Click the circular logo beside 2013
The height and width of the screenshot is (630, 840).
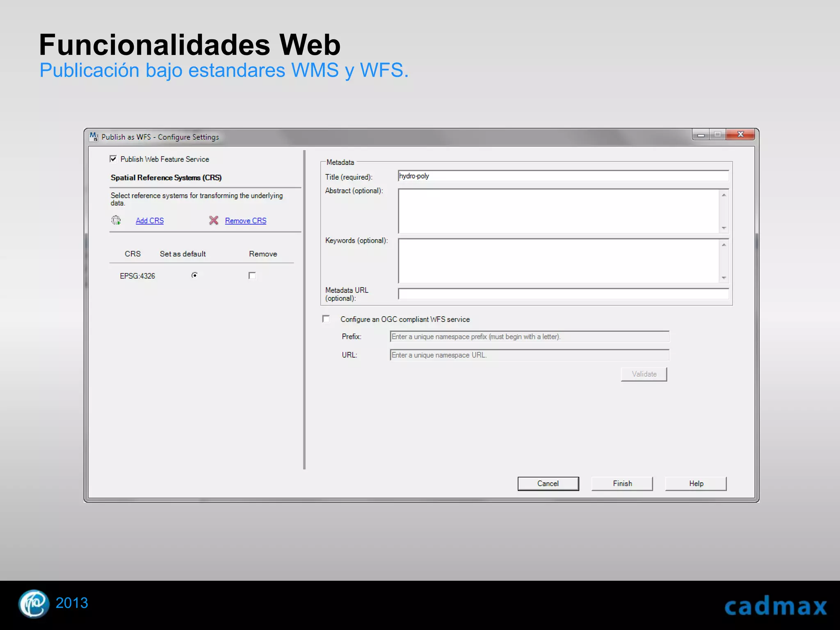[34, 603]
